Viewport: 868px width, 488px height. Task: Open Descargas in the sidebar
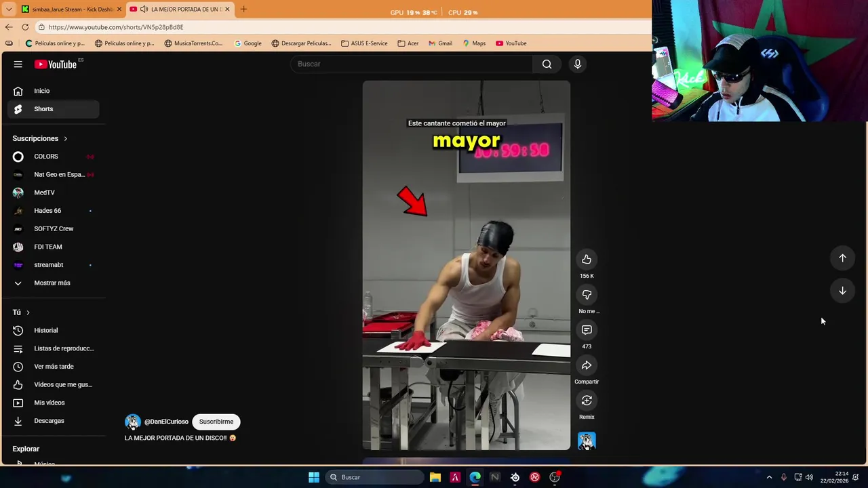click(x=53, y=421)
